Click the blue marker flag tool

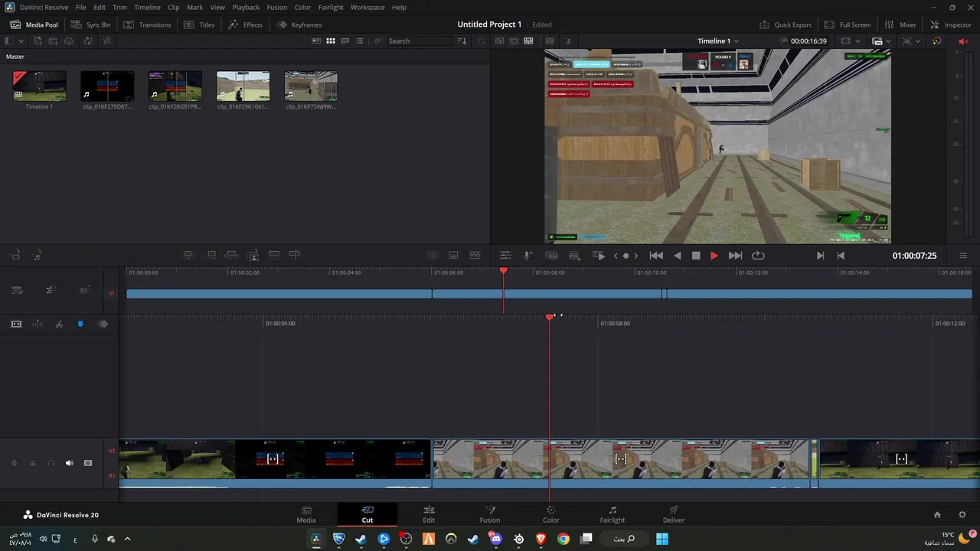pyautogui.click(x=80, y=324)
